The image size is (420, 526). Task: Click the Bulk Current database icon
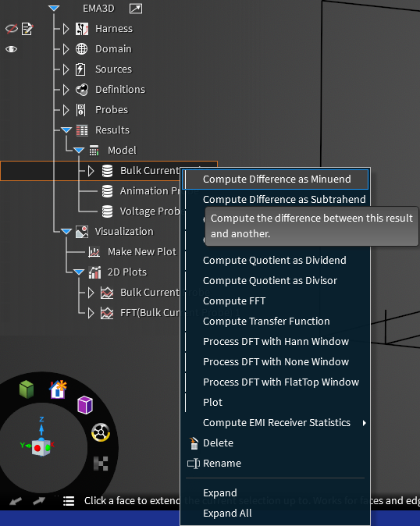107,171
